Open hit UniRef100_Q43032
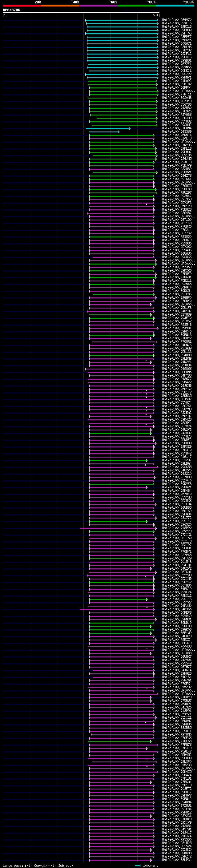Image resolution: width=197 pixels, height=868 pixels. point(177,433)
